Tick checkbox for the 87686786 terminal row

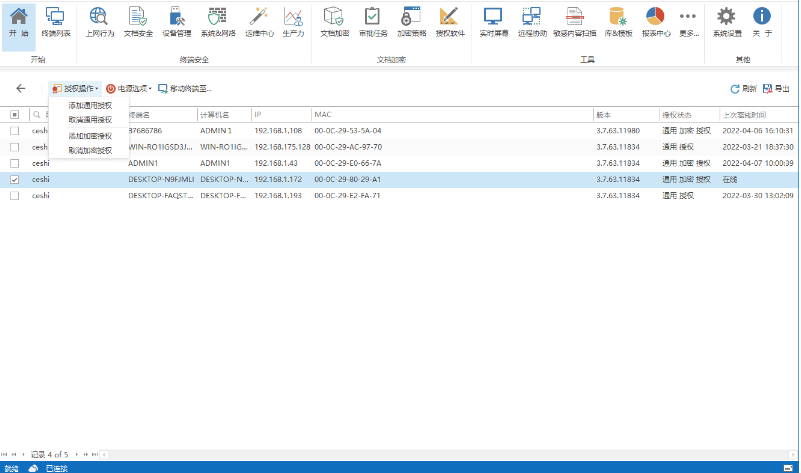pos(14,131)
